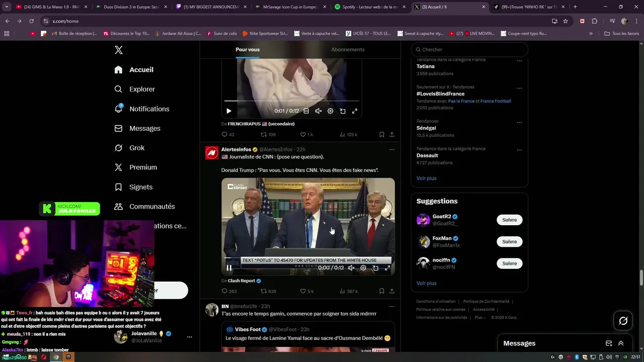Play the FRENCHRAPUS video
Image resolution: width=644 pixels, height=362 pixels.
pyautogui.click(x=228, y=111)
